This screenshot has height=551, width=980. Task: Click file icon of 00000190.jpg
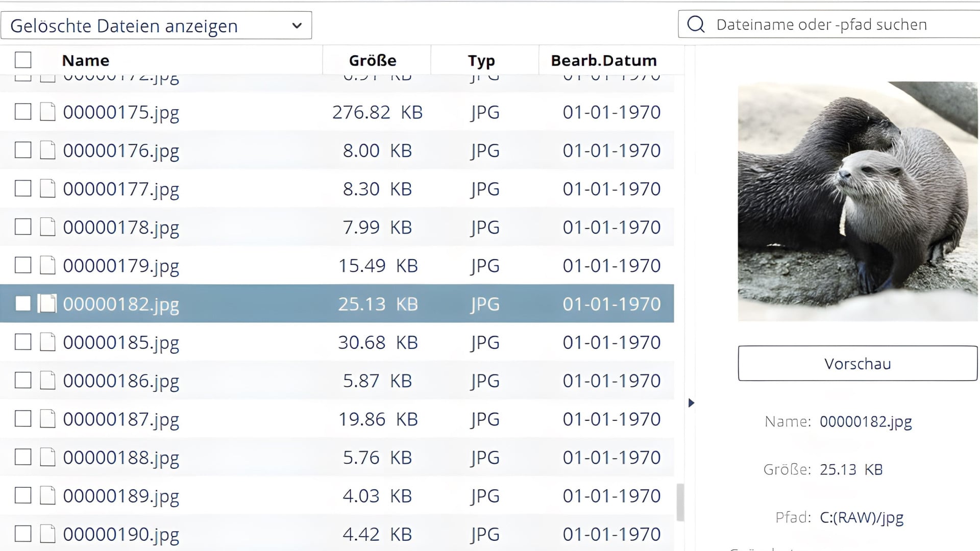(x=47, y=534)
